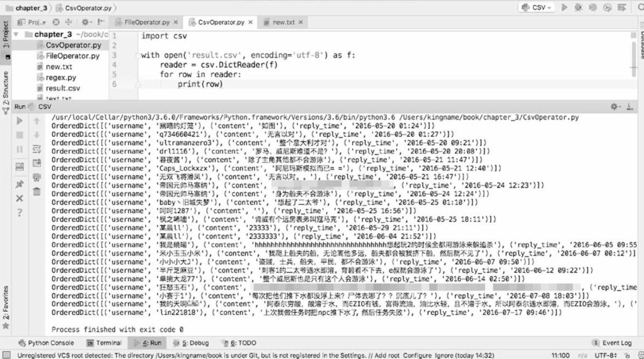644x359 pixels.
Task: Collapse the chapter_3 folder tree node
Action: pos(16,34)
